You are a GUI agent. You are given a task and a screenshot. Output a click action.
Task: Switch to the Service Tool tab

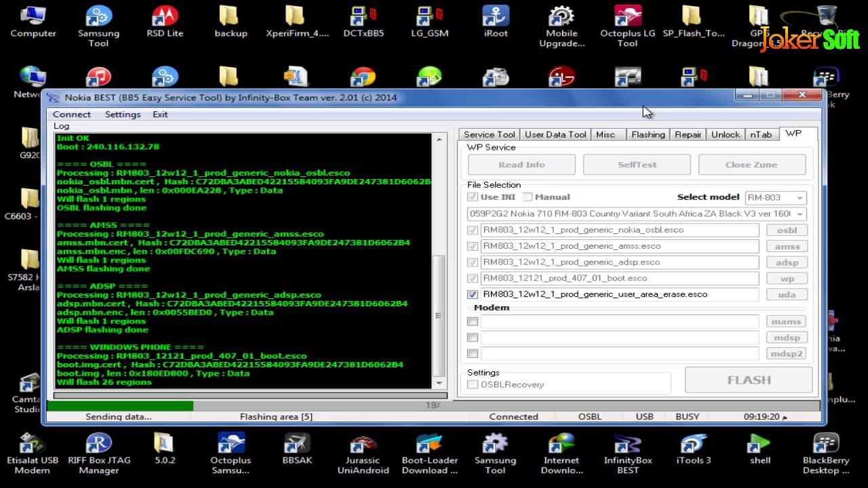click(x=489, y=134)
